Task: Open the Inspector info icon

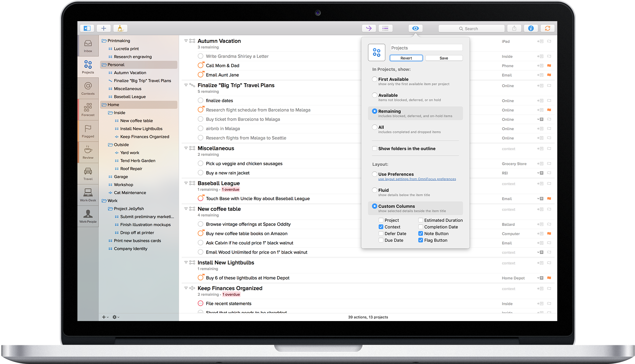Action: point(531,28)
